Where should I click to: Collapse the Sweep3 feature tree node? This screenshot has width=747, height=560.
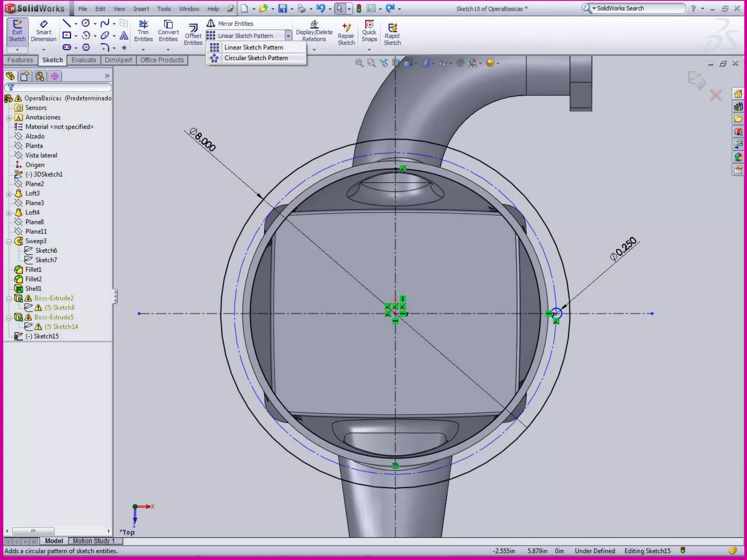click(9, 241)
